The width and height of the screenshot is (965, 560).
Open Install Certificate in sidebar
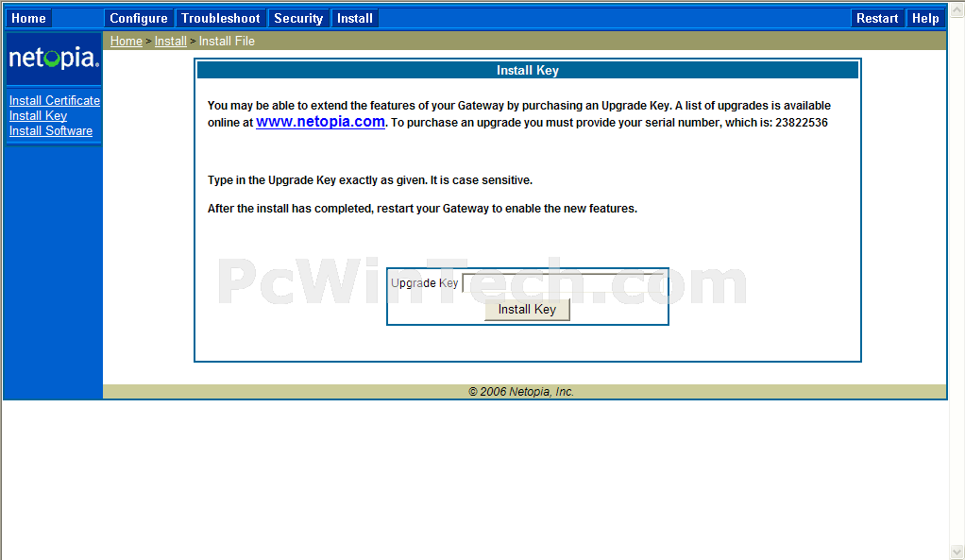click(x=54, y=100)
